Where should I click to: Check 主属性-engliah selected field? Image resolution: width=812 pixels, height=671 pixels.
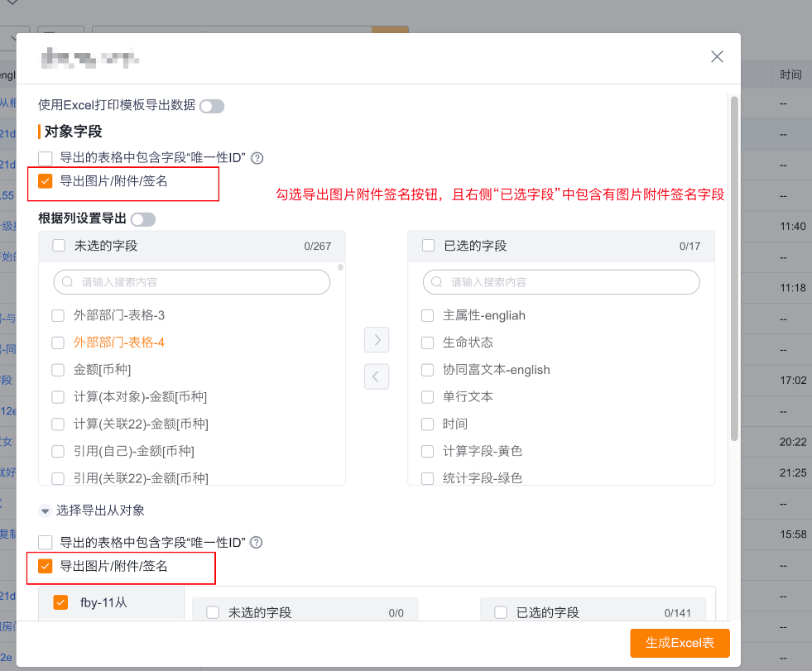pos(427,316)
